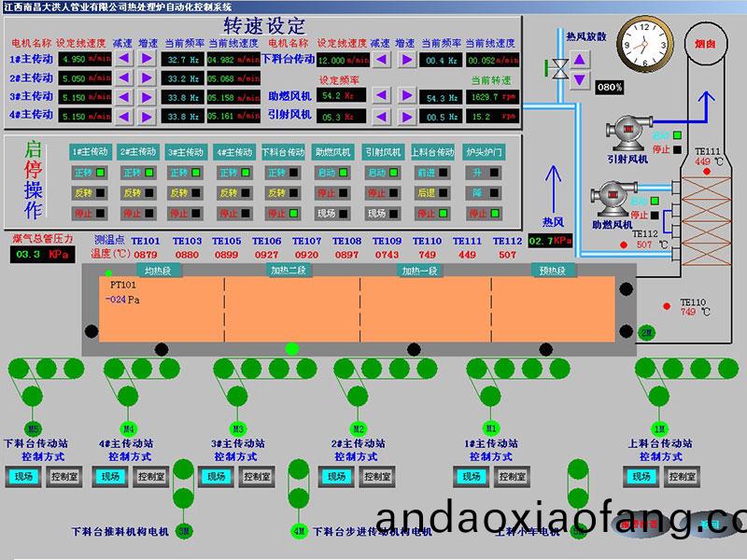The width and height of the screenshot is (747, 560).
Task: Toggle 启动 under 助燃风机 column
Action: 332,173
